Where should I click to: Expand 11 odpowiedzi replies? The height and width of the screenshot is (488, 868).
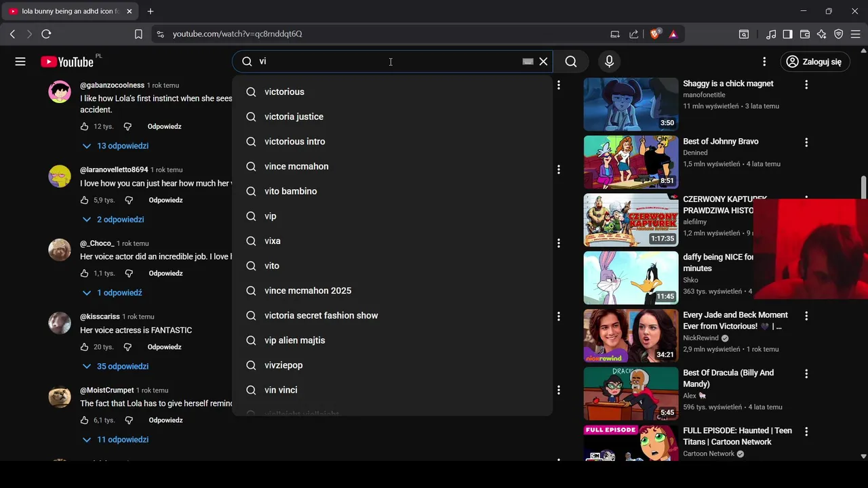click(115, 440)
